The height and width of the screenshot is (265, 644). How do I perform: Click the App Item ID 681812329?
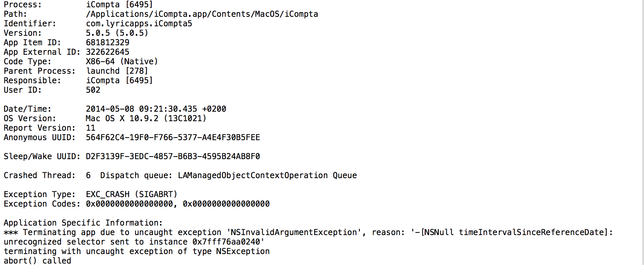click(x=107, y=43)
